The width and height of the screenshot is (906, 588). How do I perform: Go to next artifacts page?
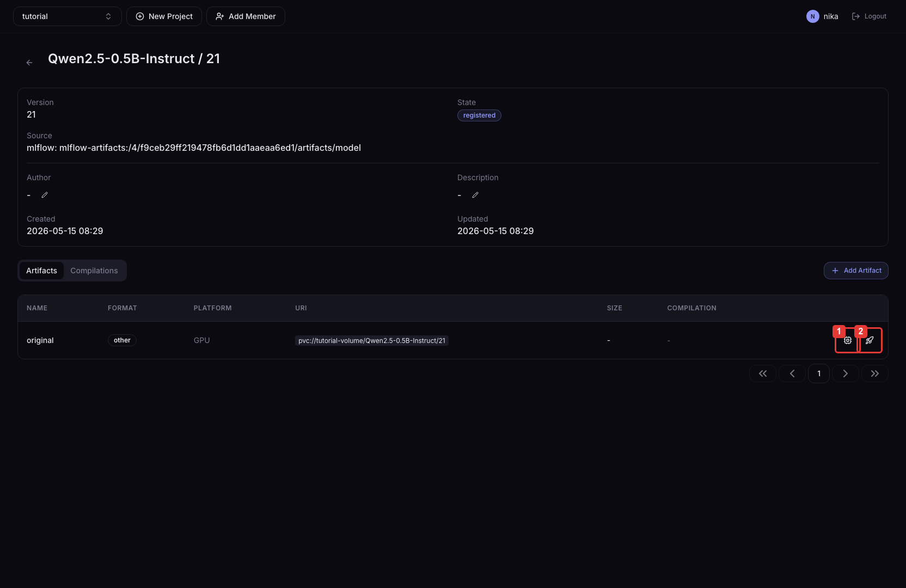click(x=846, y=373)
